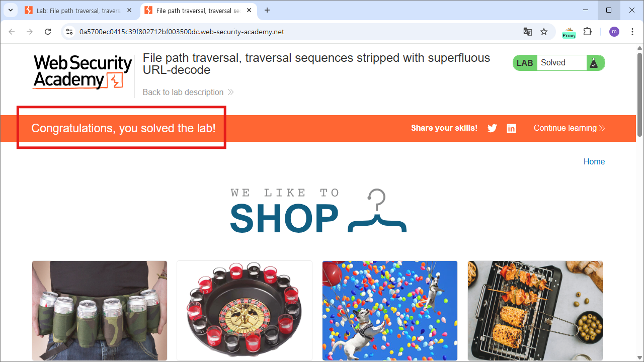Viewport: 644px width, 362px height.
Task: Open the Home link
Action: tap(594, 161)
